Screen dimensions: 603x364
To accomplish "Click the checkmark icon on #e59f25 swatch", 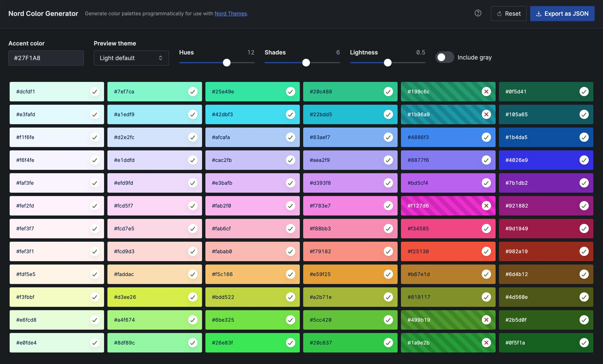I will pos(388,274).
